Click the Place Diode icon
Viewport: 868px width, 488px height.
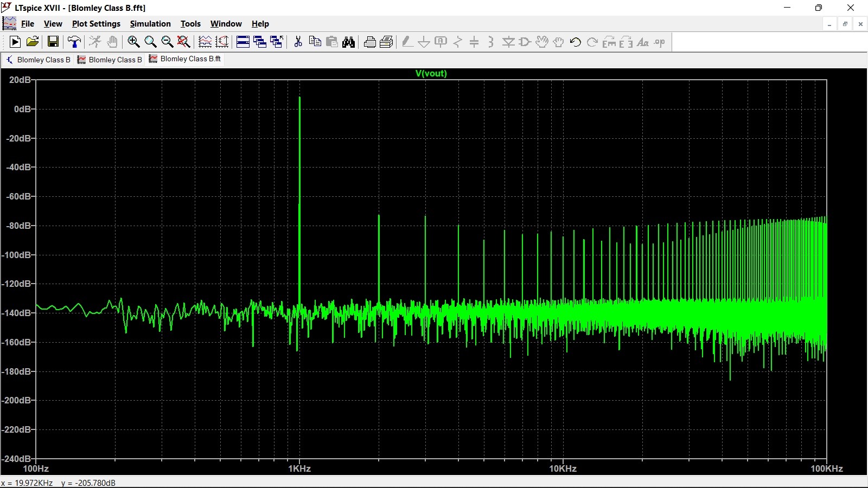(x=508, y=42)
